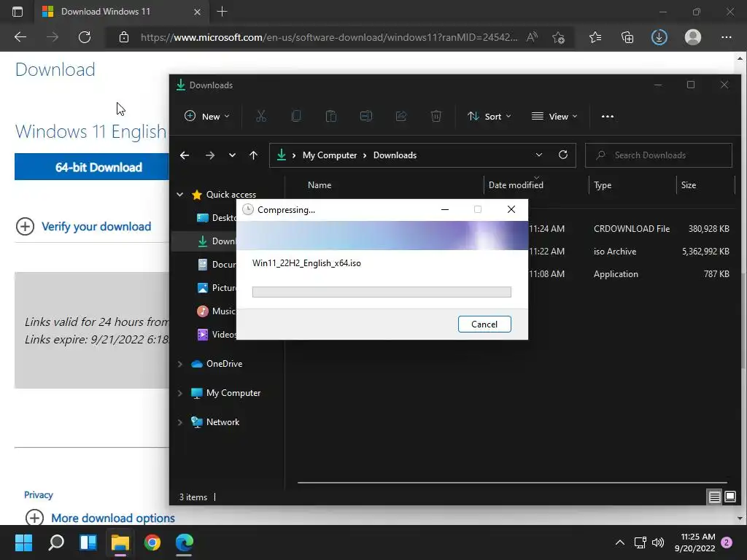747x560 pixels.
Task: Open Chrome from the taskbar
Action: click(x=152, y=542)
